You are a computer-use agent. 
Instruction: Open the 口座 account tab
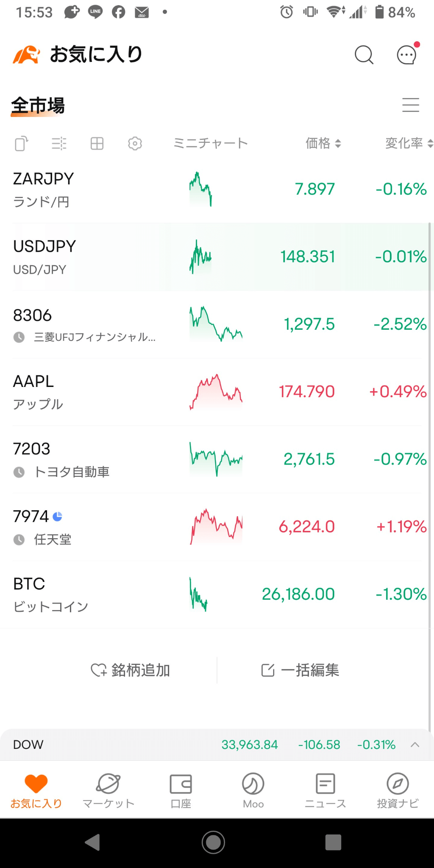181,790
